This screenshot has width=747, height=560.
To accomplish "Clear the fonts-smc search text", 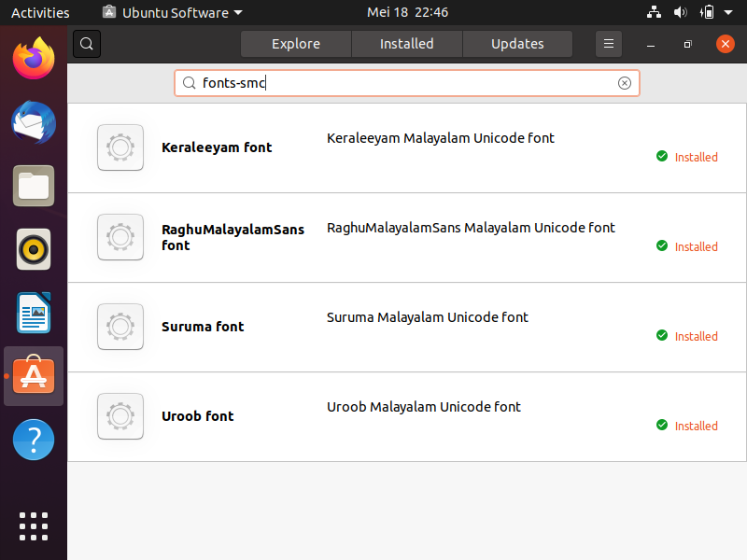I will tap(625, 83).
